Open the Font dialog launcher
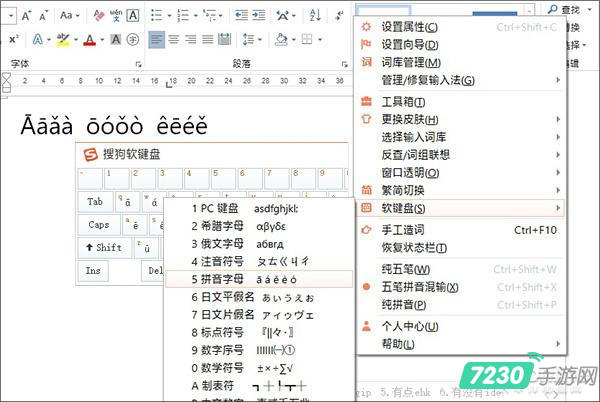 pyautogui.click(x=138, y=65)
